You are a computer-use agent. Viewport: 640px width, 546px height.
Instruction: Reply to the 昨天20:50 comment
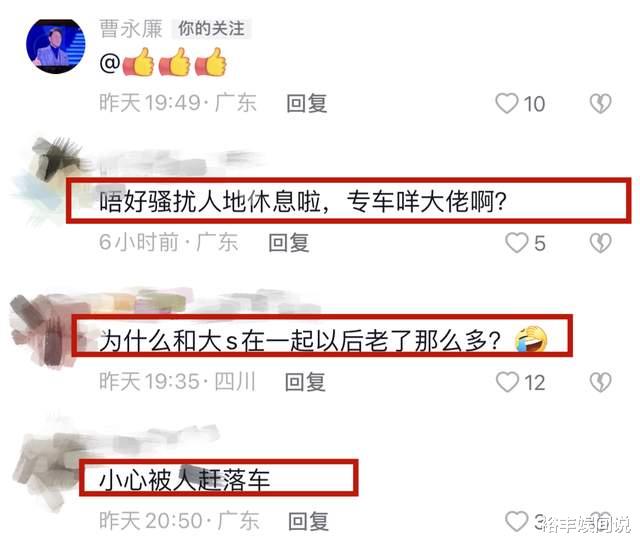pyautogui.click(x=308, y=521)
